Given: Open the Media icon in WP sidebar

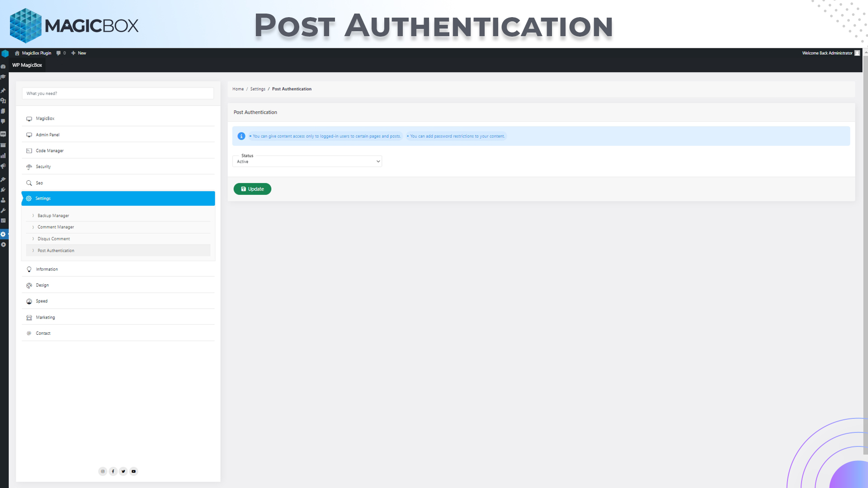Looking at the screenshot, I should [x=3, y=101].
